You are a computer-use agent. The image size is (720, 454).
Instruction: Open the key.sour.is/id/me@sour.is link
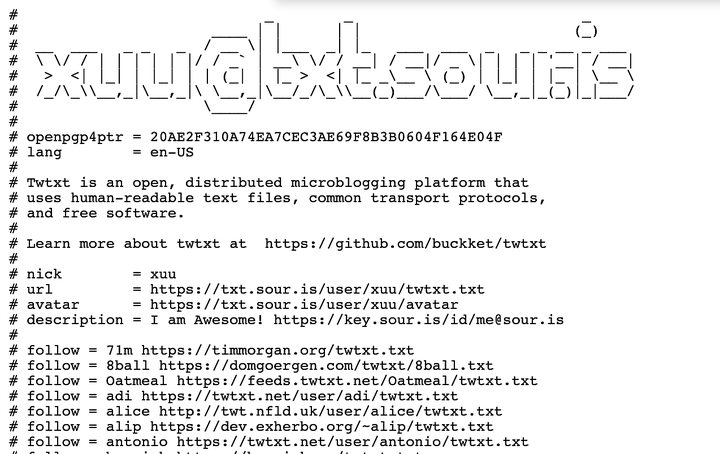pyautogui.click(x=419, y=320)
